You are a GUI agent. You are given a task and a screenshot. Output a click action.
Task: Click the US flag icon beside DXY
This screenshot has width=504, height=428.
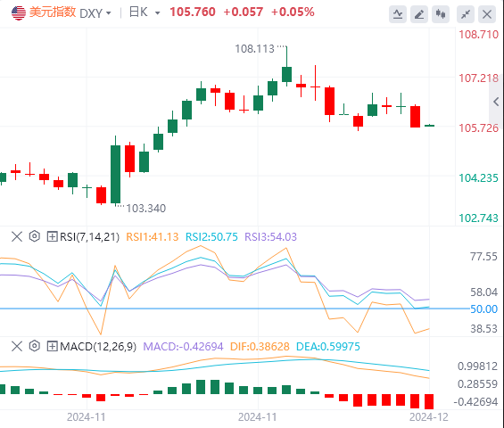tap(19, 12)
